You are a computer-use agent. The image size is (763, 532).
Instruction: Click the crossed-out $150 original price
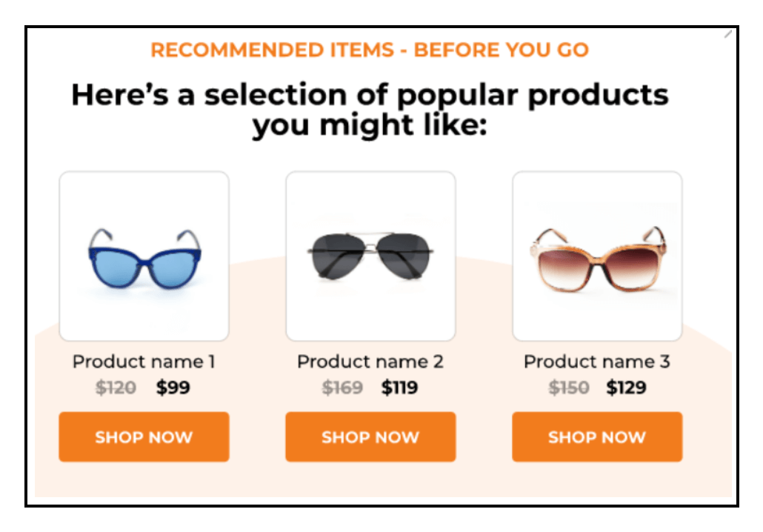(569, 388)
